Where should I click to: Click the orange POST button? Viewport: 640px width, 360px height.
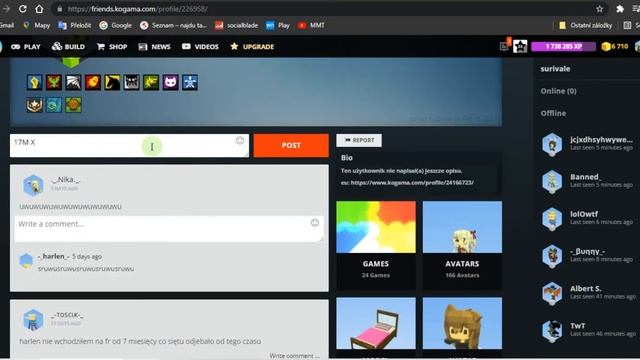(x=291, y=146)
